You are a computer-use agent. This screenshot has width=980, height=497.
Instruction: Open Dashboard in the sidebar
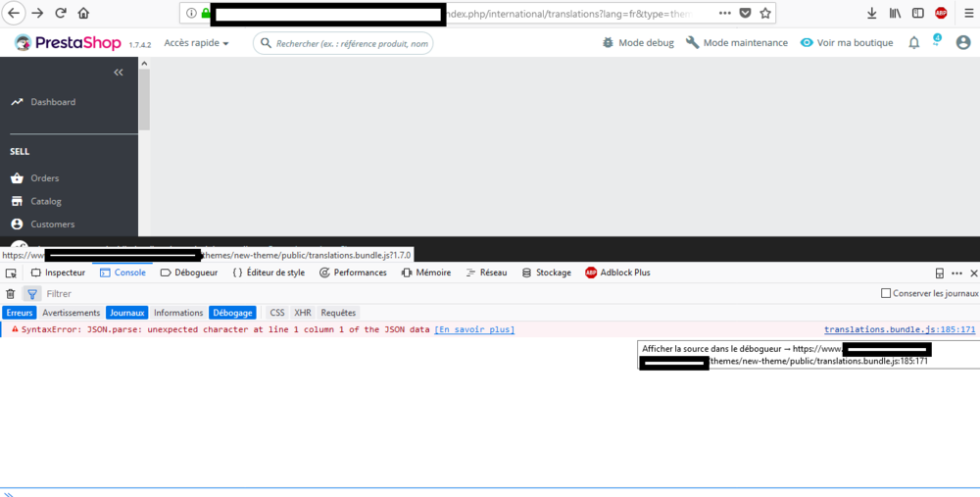(x=43, y=102)
